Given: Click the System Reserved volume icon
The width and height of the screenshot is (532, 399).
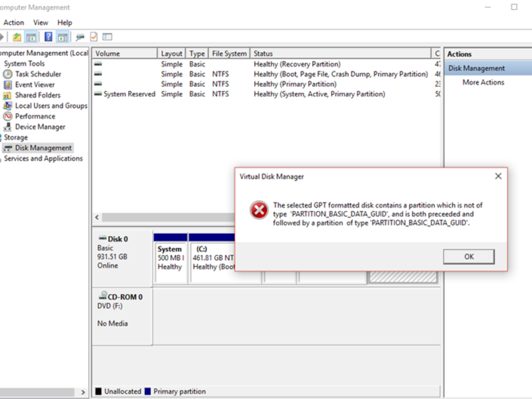Looking at the screenshot, I should click(x=98, y=94).
